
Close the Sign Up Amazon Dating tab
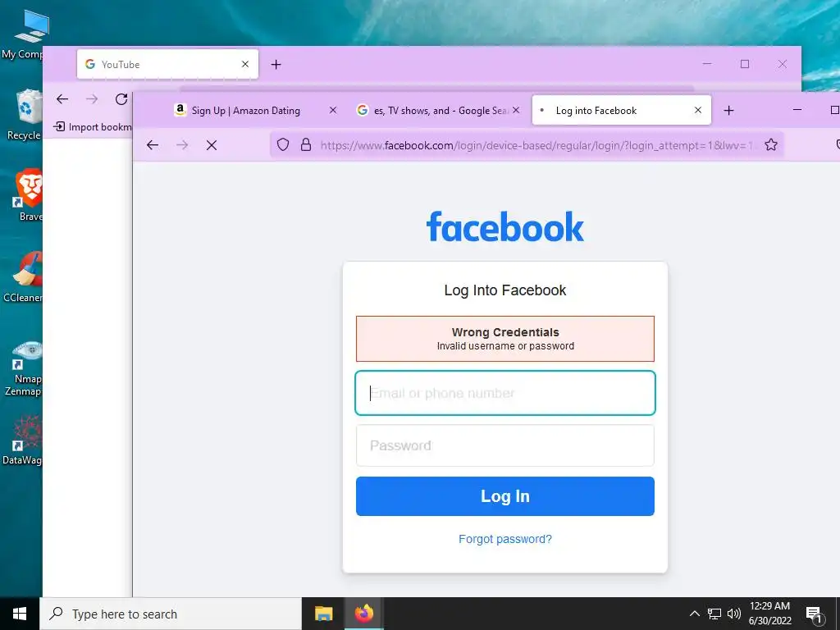pos(333,110)
